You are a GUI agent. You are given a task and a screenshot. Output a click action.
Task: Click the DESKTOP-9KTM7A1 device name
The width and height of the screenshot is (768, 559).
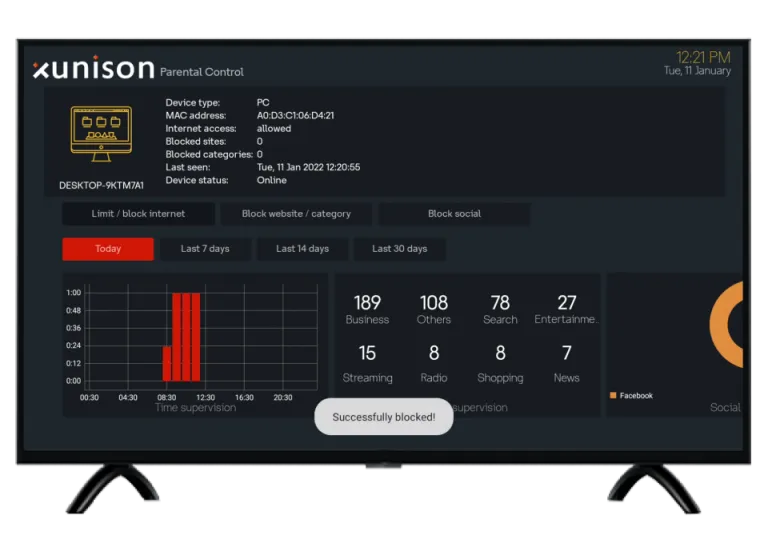click(101, 186)
